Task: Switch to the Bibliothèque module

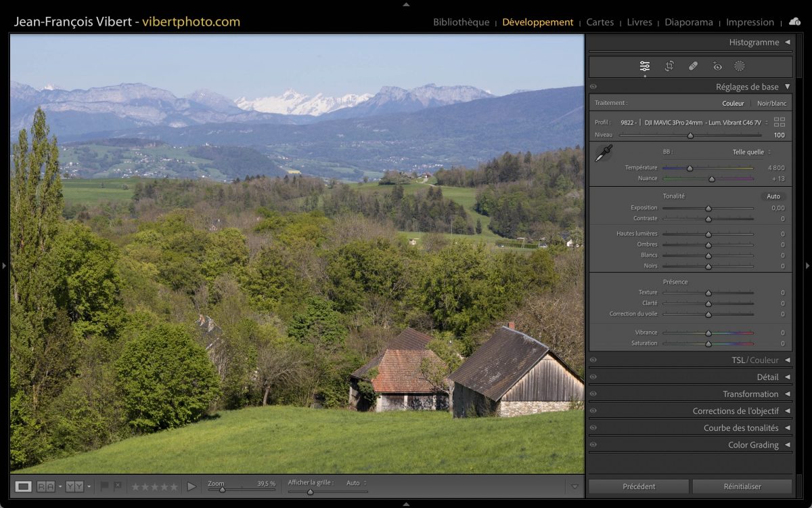Action: [x=461, y=22]
